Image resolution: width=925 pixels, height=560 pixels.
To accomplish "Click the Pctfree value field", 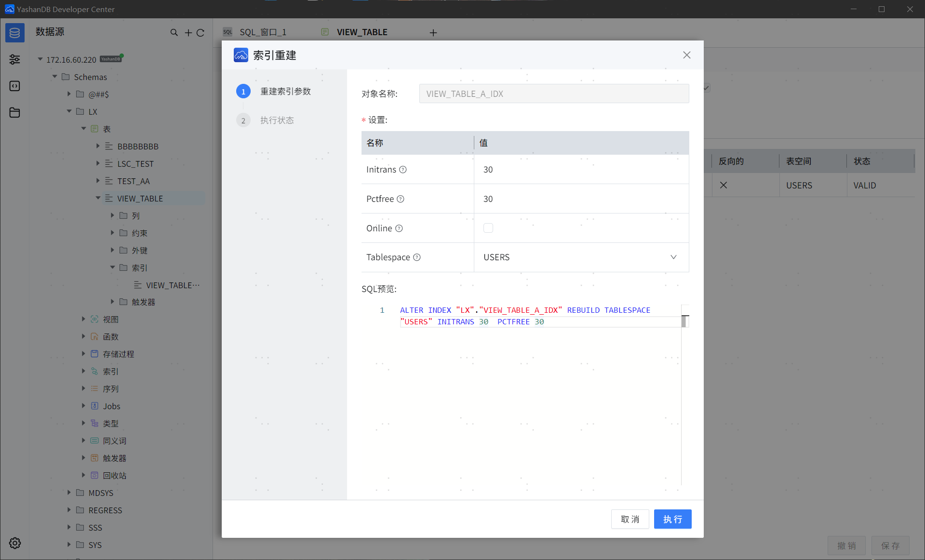I will click(581, 199).
